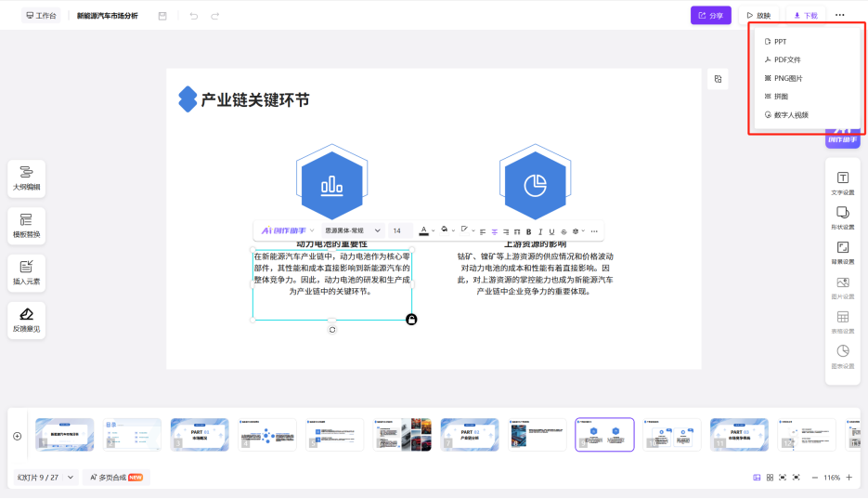The width and height of the screenshot is (868, 499).
Task: Open 形状设置 shape settings
Action: coord(843,217)
